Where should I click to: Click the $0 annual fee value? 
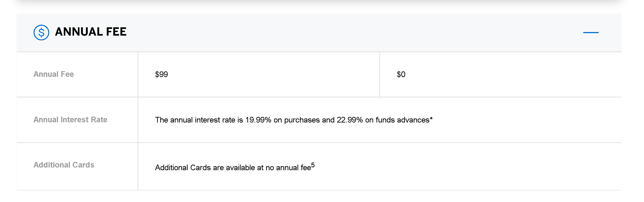click(401, 75)
